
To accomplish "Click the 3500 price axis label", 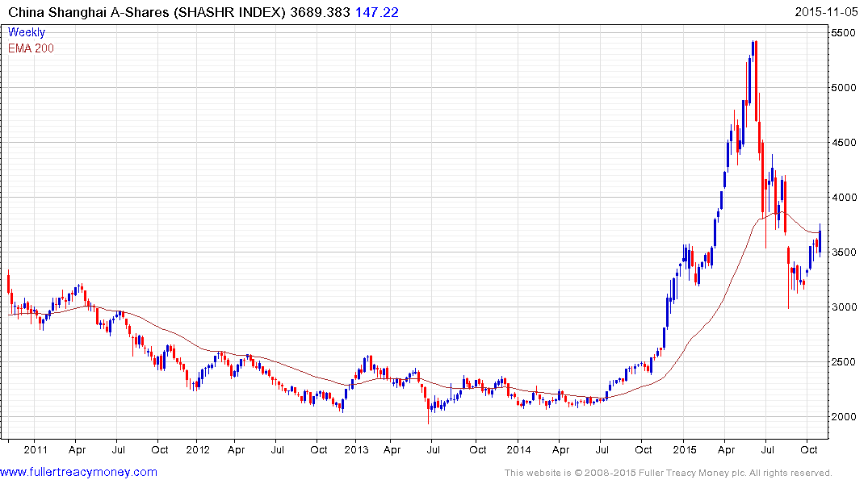I will pyautogui.click(x=844, y=252).
